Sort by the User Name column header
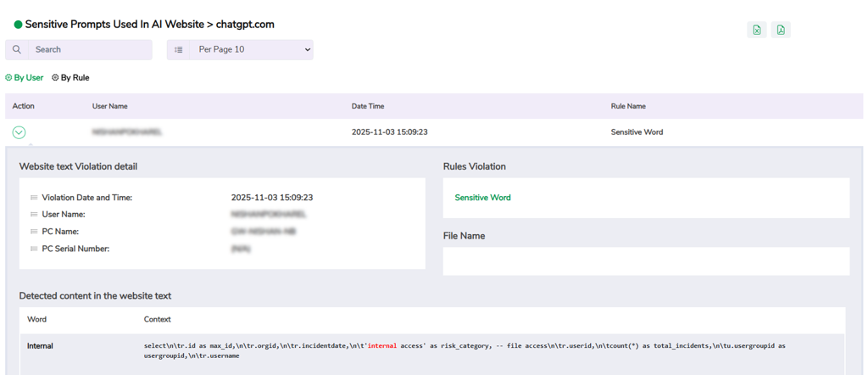Screen dimensions: 868x375 pyautogui.click(x=110, y=106)
